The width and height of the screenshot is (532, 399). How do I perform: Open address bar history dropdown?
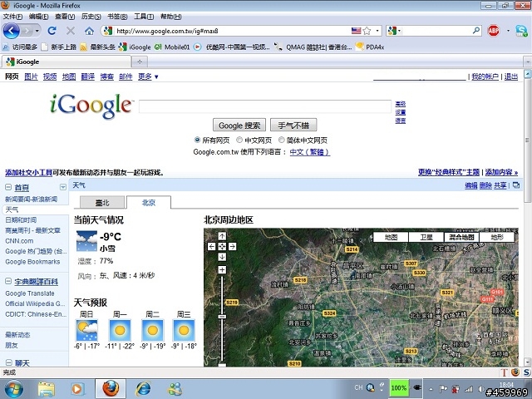(x=377, y=31)
